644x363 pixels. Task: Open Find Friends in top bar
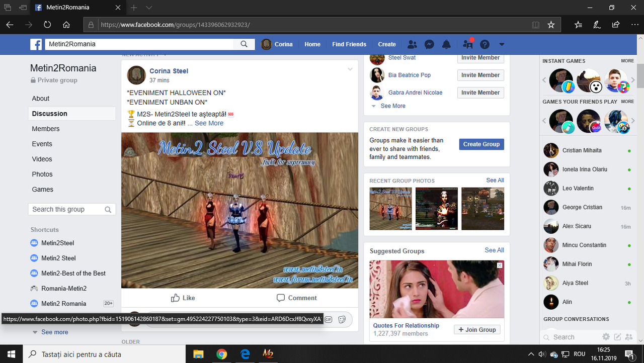pos(349,44)
